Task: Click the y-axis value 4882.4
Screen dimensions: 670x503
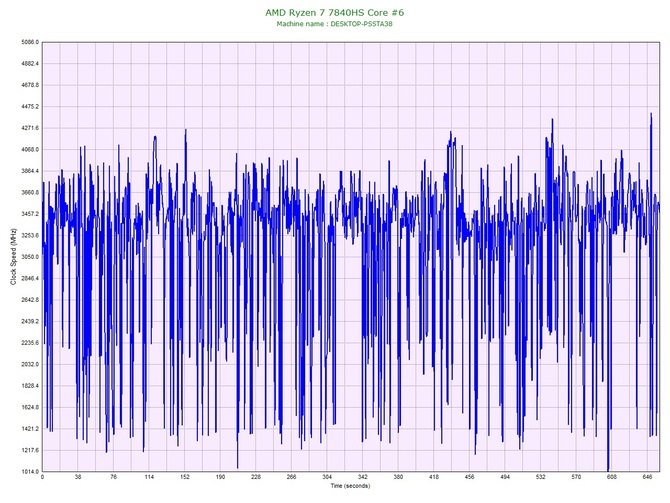Action: click(30, 64)
